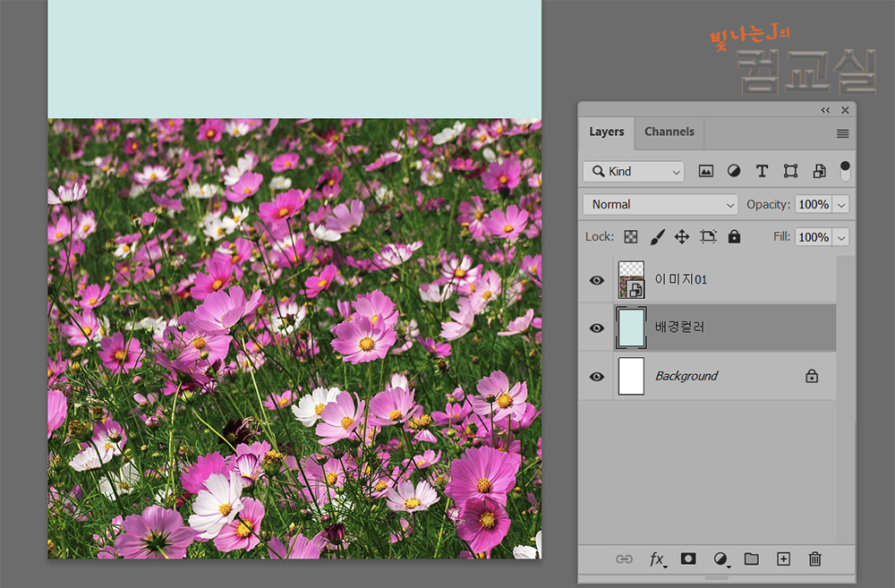The image size is (895, 588).
Task: Create a new layer
Action: click(783, 558)
